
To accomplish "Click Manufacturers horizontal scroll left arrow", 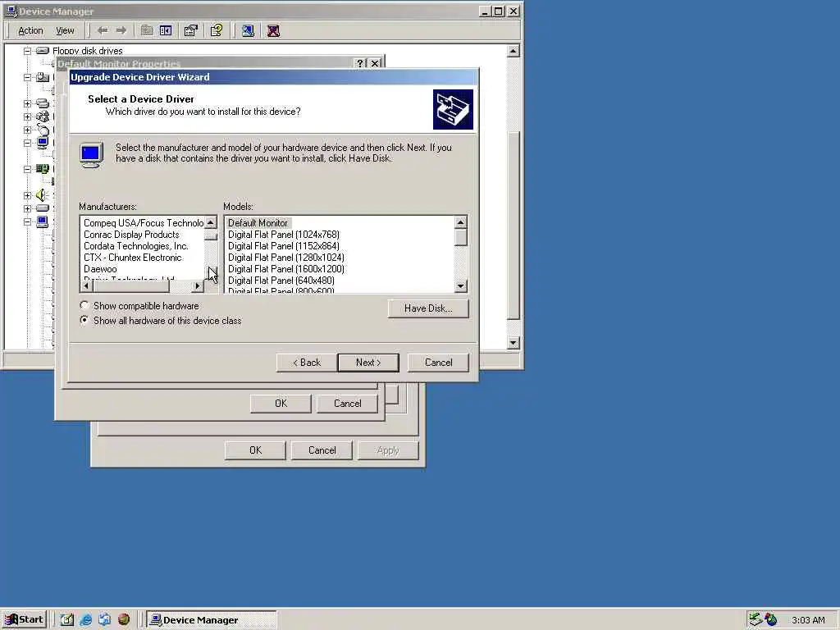I will [x=87, y=286].
